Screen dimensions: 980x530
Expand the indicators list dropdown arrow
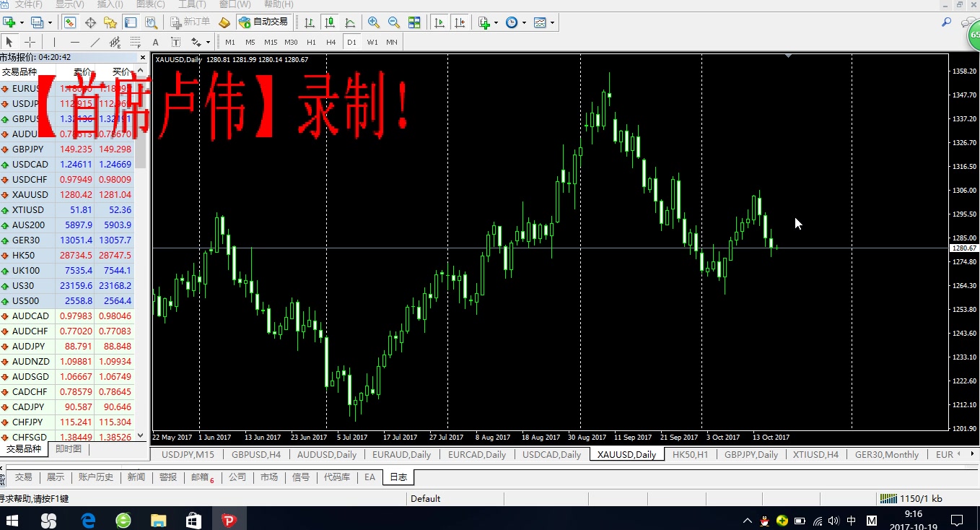(x=496, y=22)
